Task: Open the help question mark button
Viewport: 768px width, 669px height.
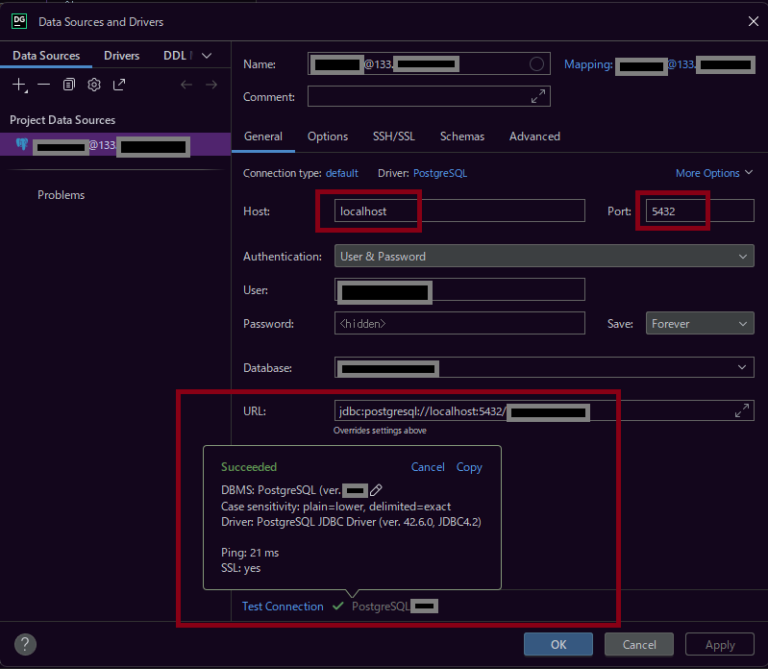Action: [26, 644]
